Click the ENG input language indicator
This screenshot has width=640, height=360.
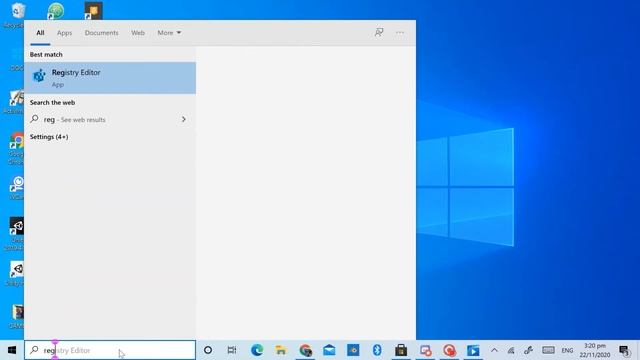coord(567,351)
